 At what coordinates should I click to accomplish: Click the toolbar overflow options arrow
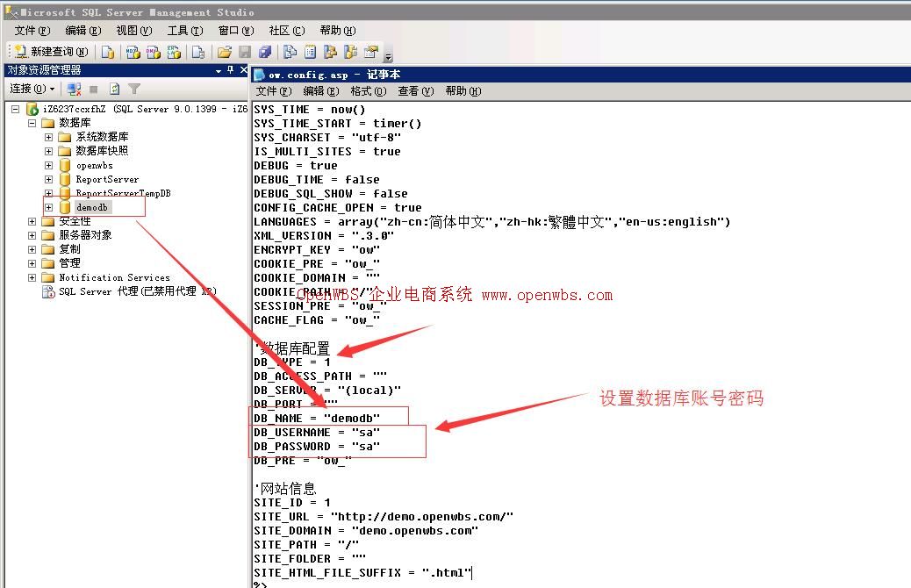[x=389, y=57]
